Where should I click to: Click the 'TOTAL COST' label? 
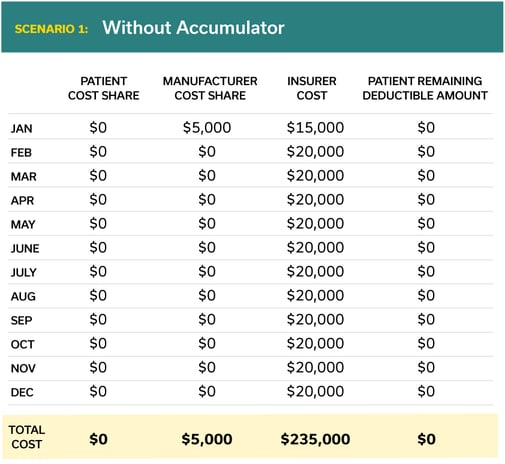[27, 437]
